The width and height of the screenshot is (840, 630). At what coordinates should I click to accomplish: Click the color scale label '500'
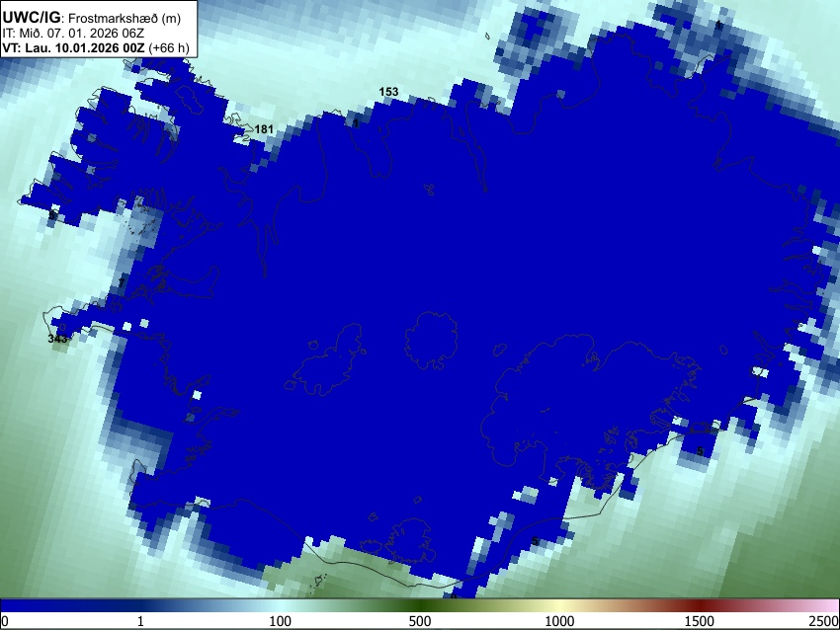(x=420, y=621)
